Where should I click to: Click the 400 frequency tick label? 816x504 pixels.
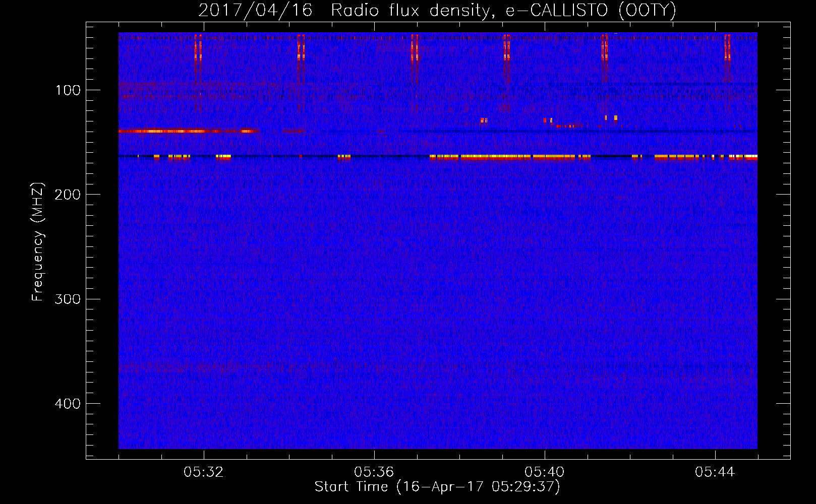click(x=68, y=404)
